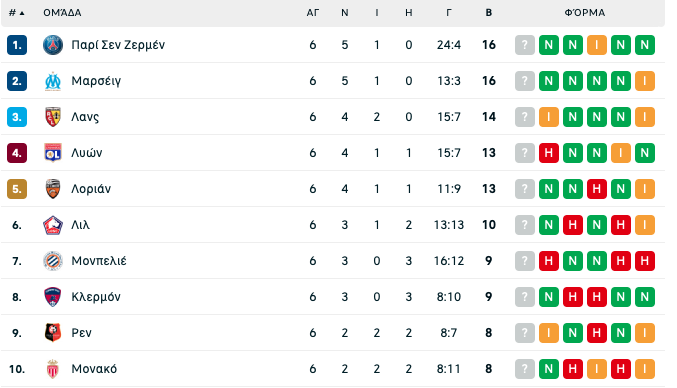Click the Montpellier club crest
Screen dimensions: 677x388
pos(53,261)
